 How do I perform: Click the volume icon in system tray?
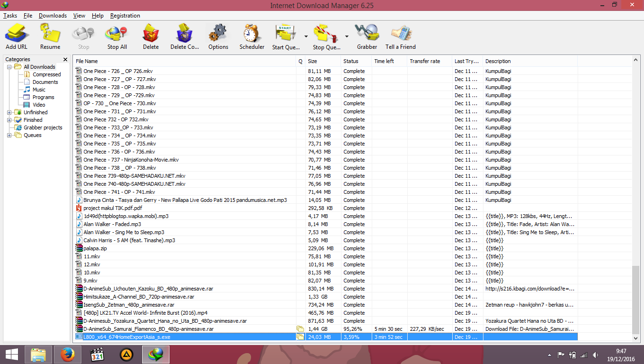point(596,355)
